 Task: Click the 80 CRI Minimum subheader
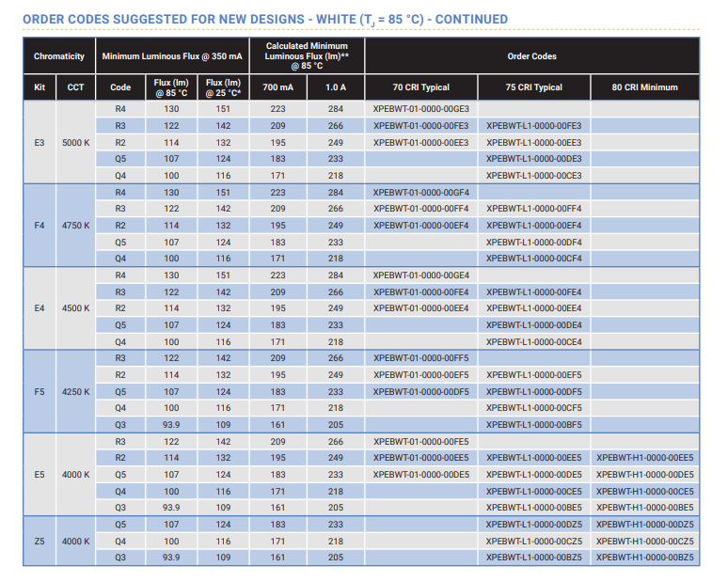click(x=645, y=87)
